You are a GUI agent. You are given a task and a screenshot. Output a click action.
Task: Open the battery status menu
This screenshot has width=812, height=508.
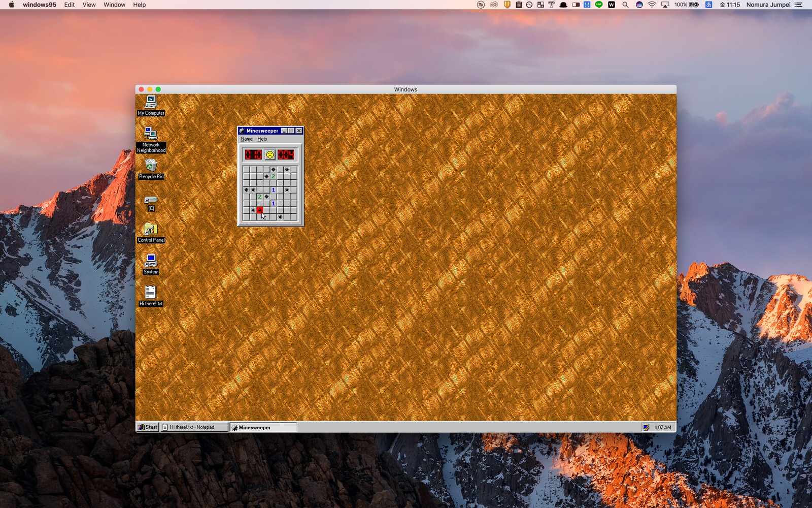687,5
